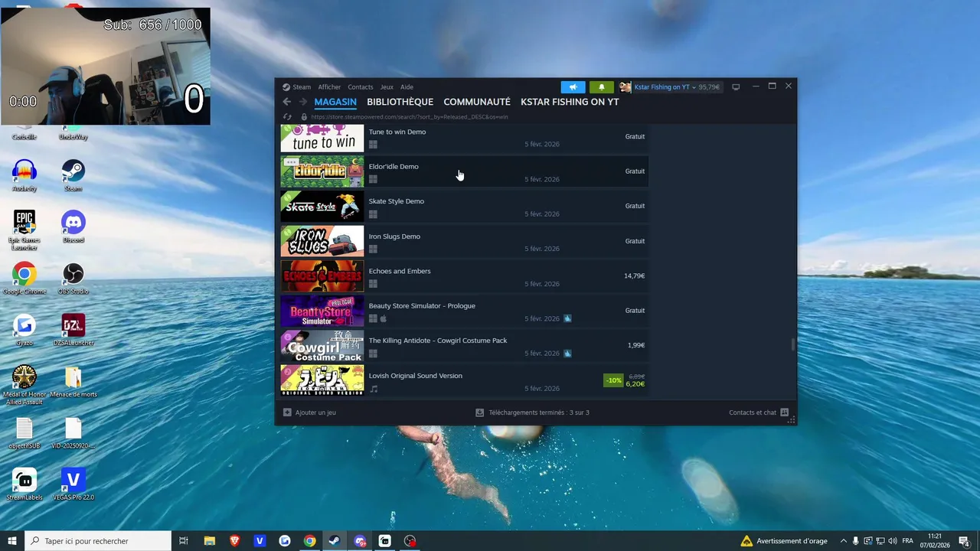Viewport: 980px width, 551px height.
Task: Click the plus icon next to Ajouter un jeu
Action: [x=287, y=412]
